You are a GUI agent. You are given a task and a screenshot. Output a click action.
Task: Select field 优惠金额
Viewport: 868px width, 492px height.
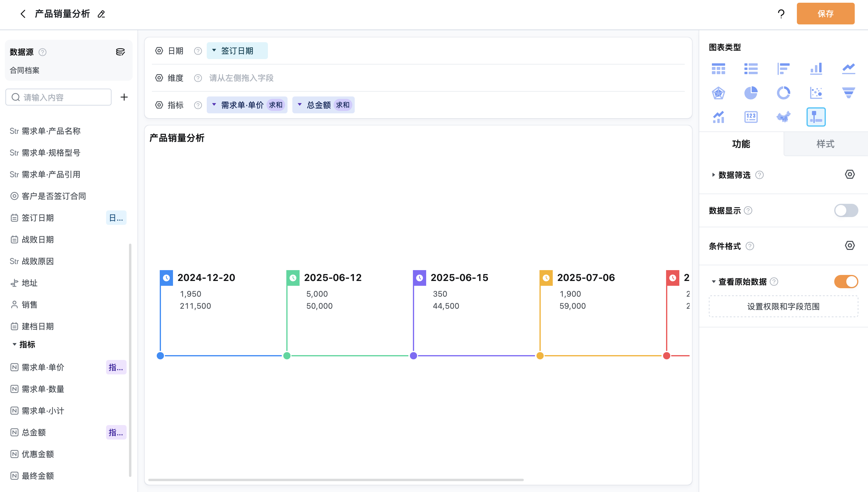tap(37, 454)
